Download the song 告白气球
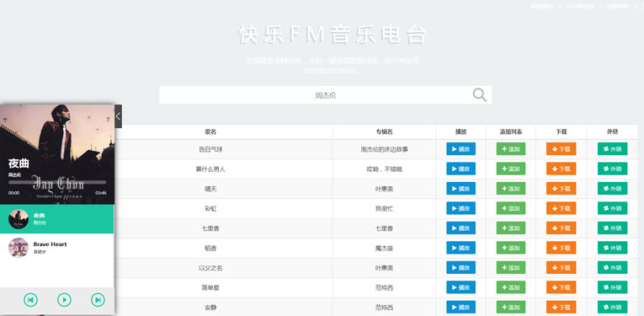Image resolution: width=644 pixels, height=316 pixels. (x=561, y=149)
